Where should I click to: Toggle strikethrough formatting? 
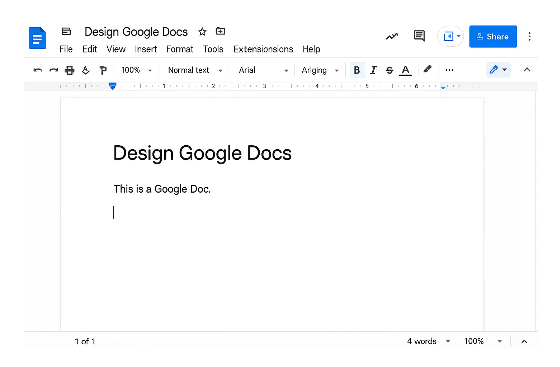coord(389,70)
